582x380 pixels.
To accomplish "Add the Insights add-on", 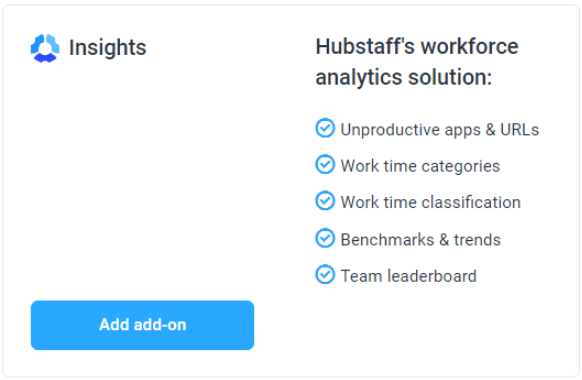I will point(143,325).
